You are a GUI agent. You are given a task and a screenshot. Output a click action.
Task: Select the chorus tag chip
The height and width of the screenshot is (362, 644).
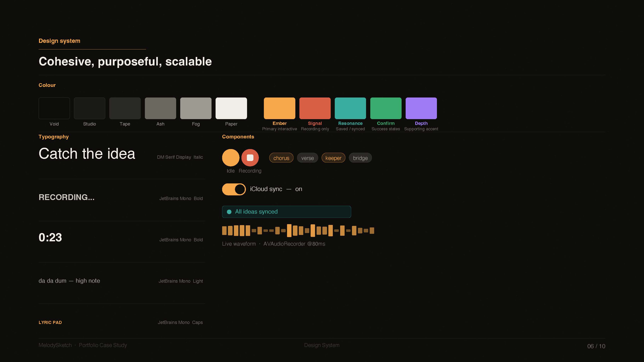click(281, 158)
